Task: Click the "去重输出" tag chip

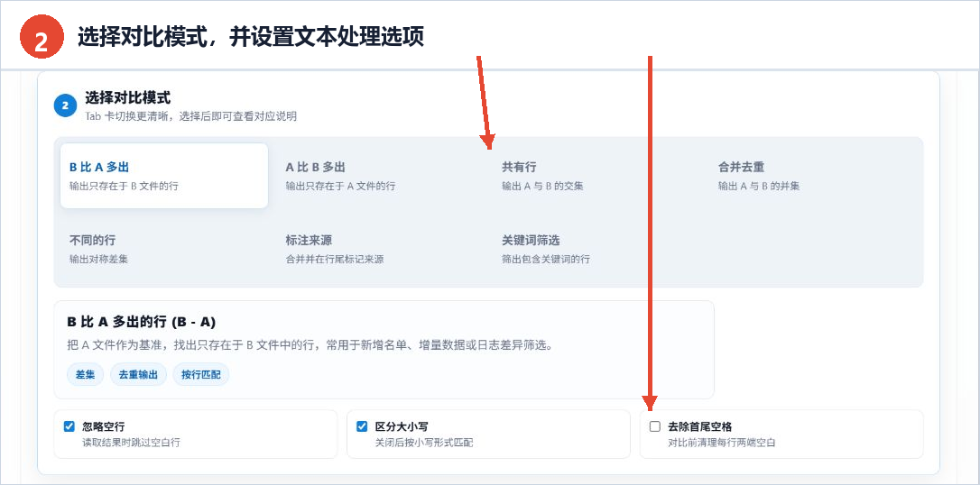Action: (x=138, y=374)
